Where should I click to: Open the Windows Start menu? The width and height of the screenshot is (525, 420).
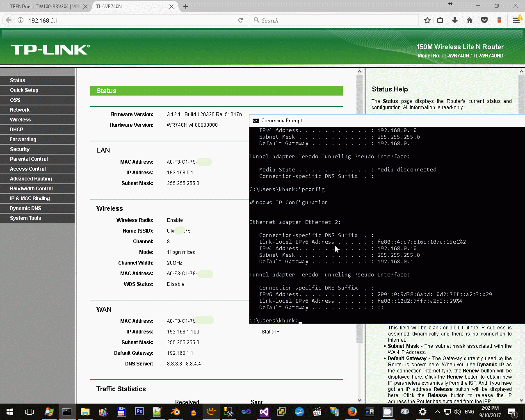[x=10, y=412]
